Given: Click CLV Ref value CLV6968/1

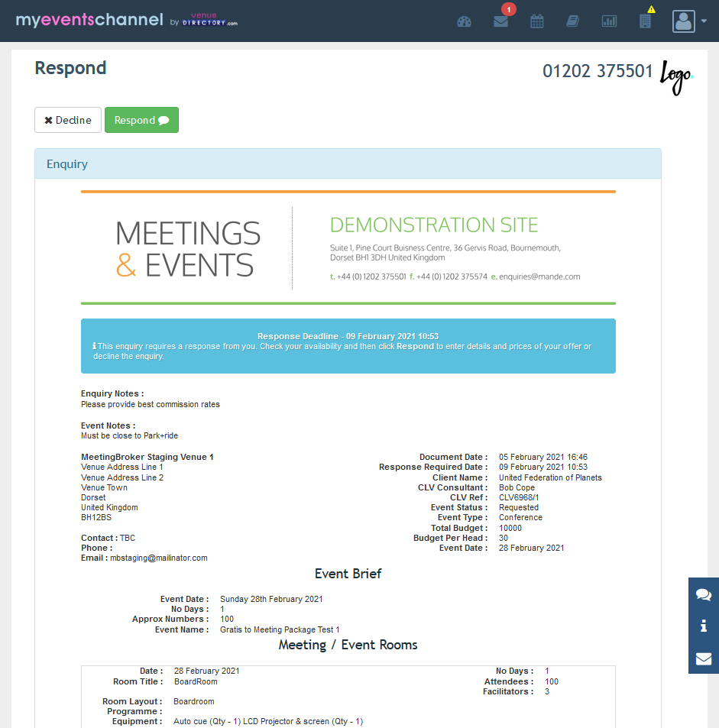Looking at the screenshot, I should [x=519, y=498].
